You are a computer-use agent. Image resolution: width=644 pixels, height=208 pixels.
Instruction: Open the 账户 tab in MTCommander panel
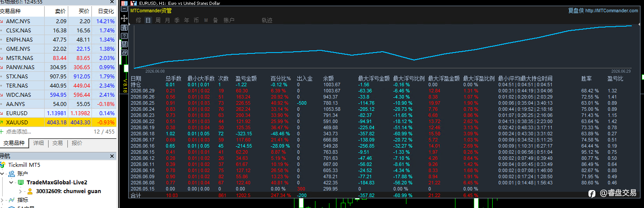229,20
